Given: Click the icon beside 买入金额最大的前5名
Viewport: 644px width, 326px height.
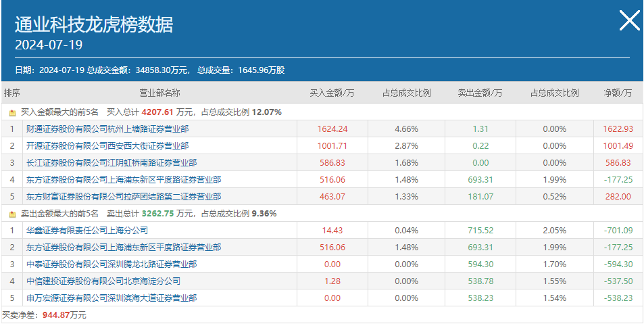Looking at the screenshot, I should point(12,112).
